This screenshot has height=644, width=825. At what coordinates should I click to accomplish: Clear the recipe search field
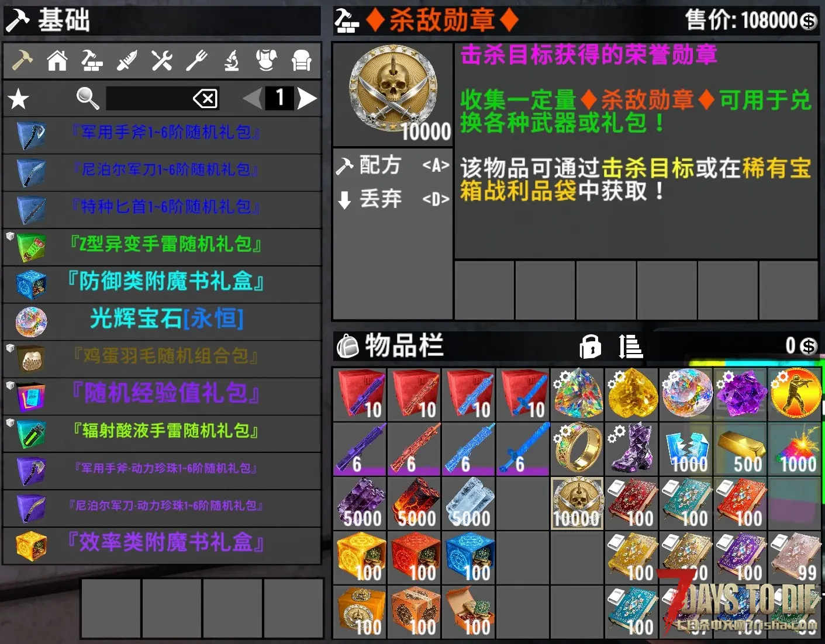point(206,99)
